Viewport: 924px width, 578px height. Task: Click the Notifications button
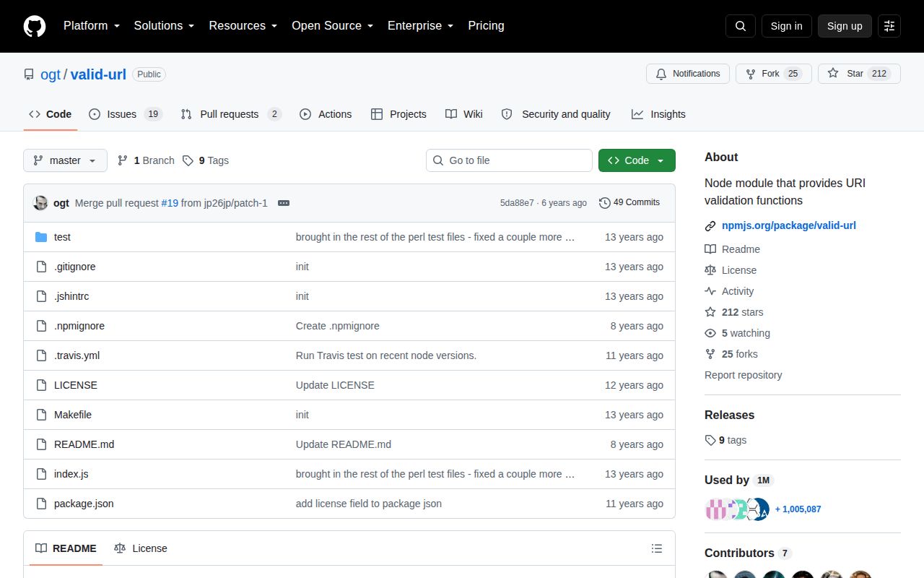tap(688, 74)
